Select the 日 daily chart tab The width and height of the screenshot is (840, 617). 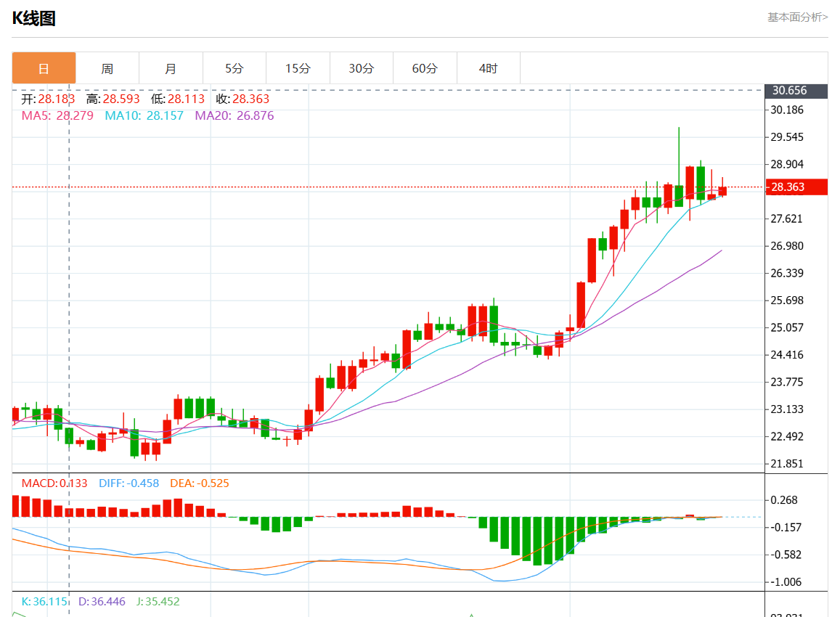[44, 68]
